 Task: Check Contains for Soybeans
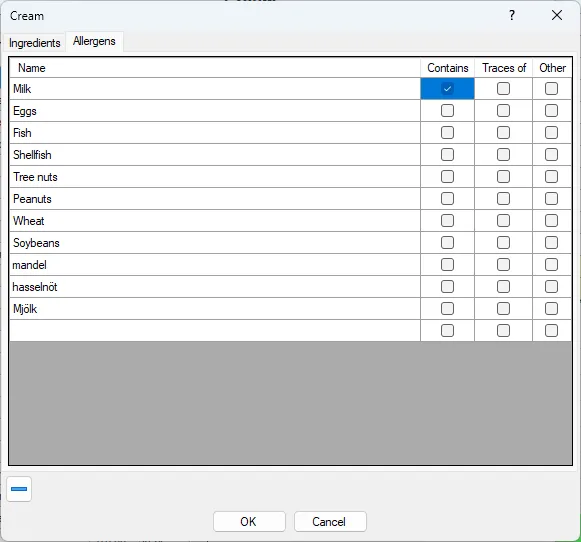[447, 243]
